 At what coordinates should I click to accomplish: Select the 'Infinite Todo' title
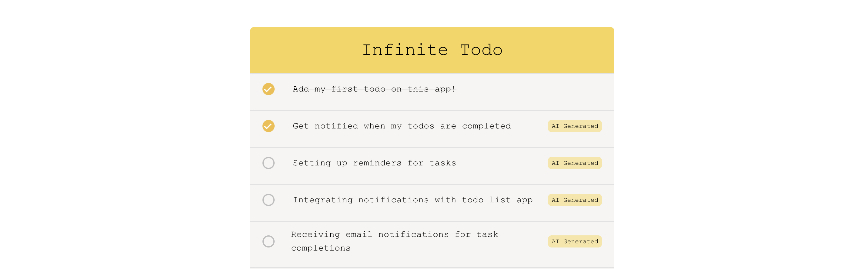(433, 49)
